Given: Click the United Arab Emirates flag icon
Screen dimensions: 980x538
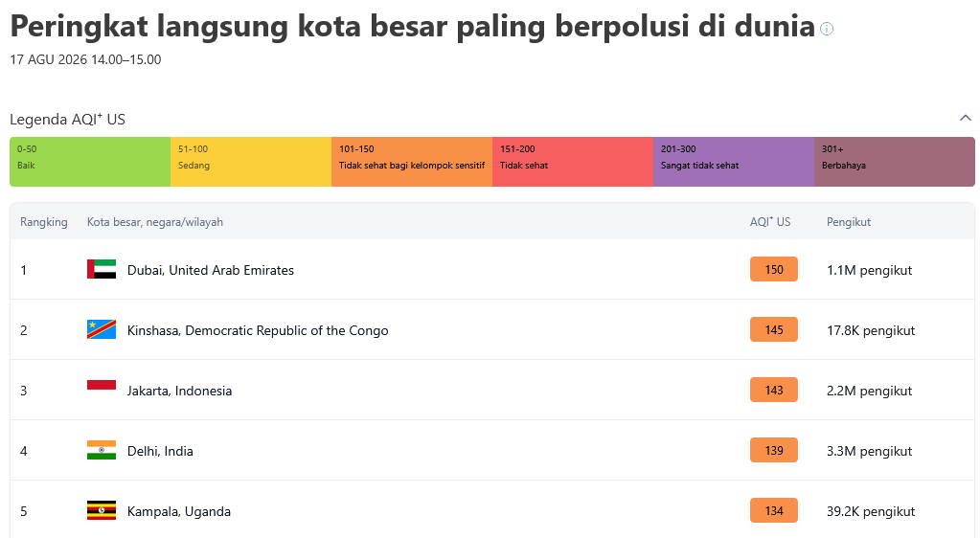Looking at the screenshot, I should tap(102, 269).
